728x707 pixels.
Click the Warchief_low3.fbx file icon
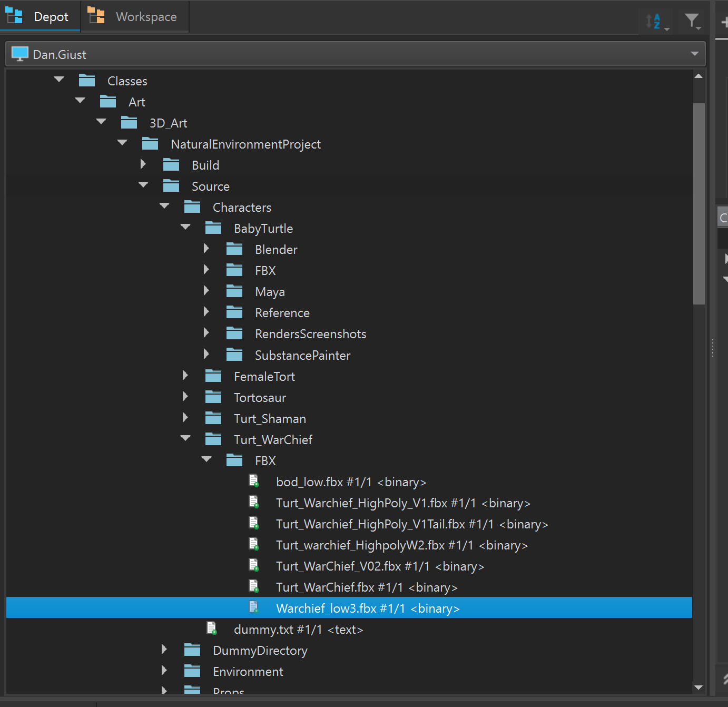pos(254,607)
